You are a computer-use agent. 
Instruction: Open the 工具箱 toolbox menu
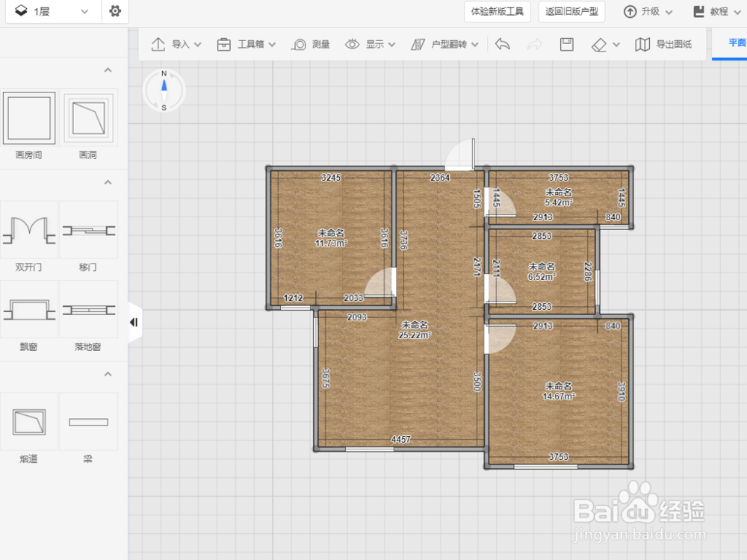point(247,44)
